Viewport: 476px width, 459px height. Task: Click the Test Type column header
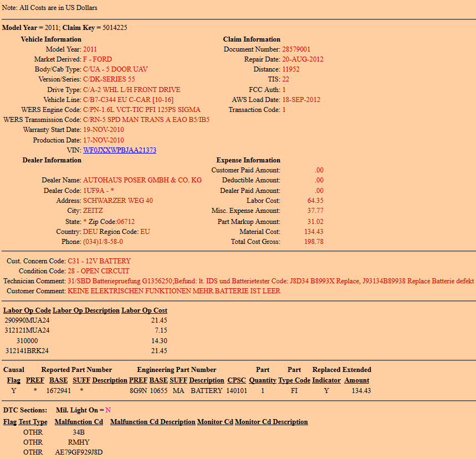click(33, 422)
